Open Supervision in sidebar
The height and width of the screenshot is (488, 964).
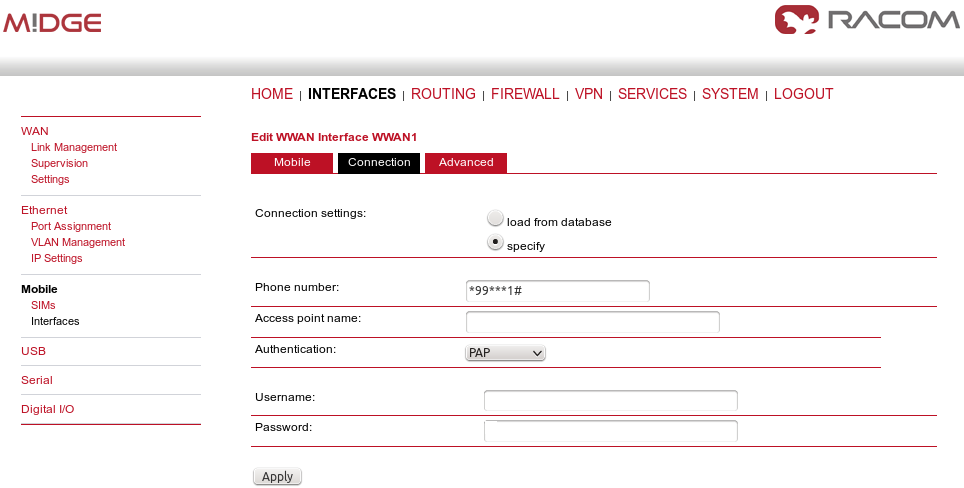pyautogui.click(x=60, y=163)
